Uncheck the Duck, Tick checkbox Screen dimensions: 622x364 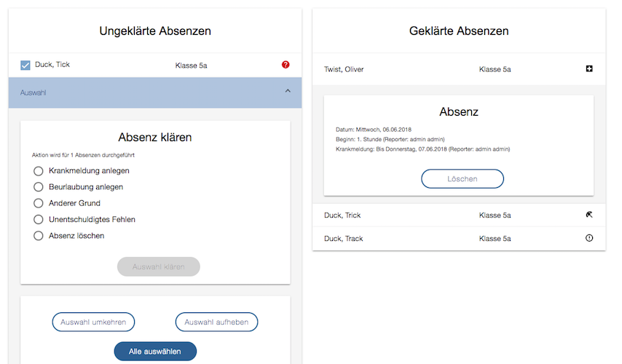[25, 66]
